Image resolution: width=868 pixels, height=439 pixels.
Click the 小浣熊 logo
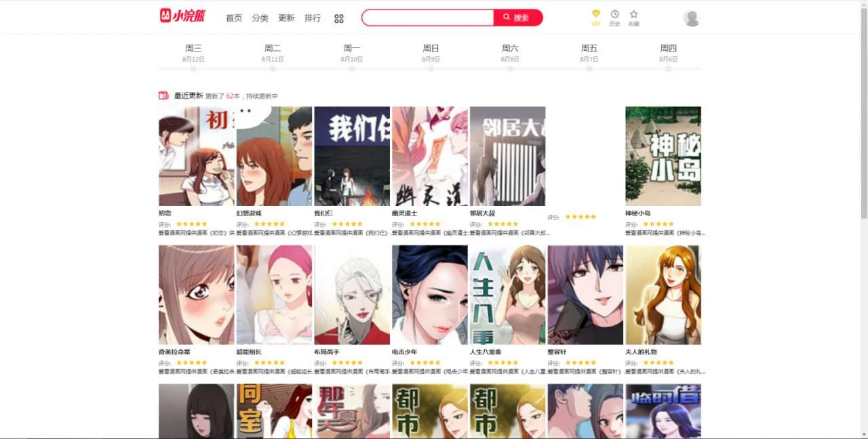click(182, 16)
